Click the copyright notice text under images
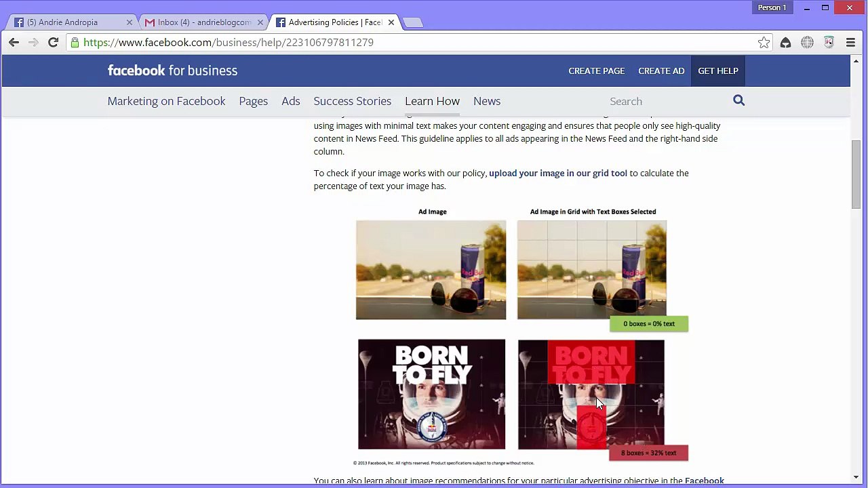 (x=443, y=463)
